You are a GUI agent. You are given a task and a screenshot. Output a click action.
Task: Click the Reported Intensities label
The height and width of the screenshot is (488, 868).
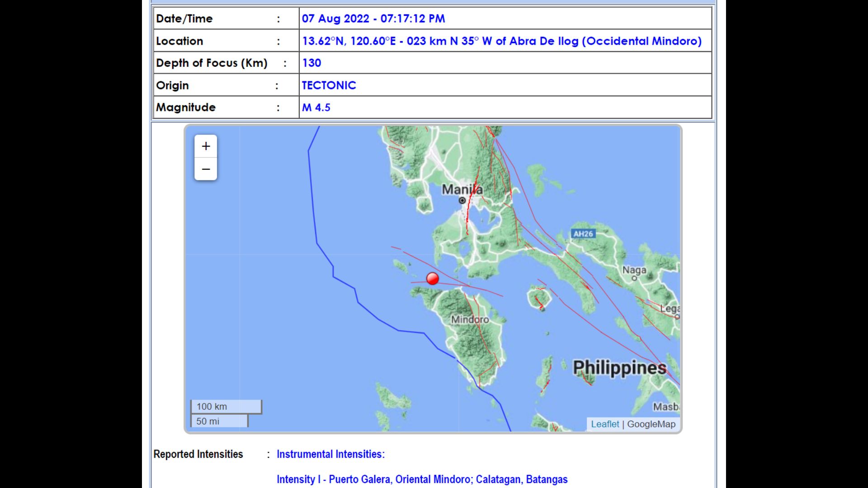click(198, 454)
